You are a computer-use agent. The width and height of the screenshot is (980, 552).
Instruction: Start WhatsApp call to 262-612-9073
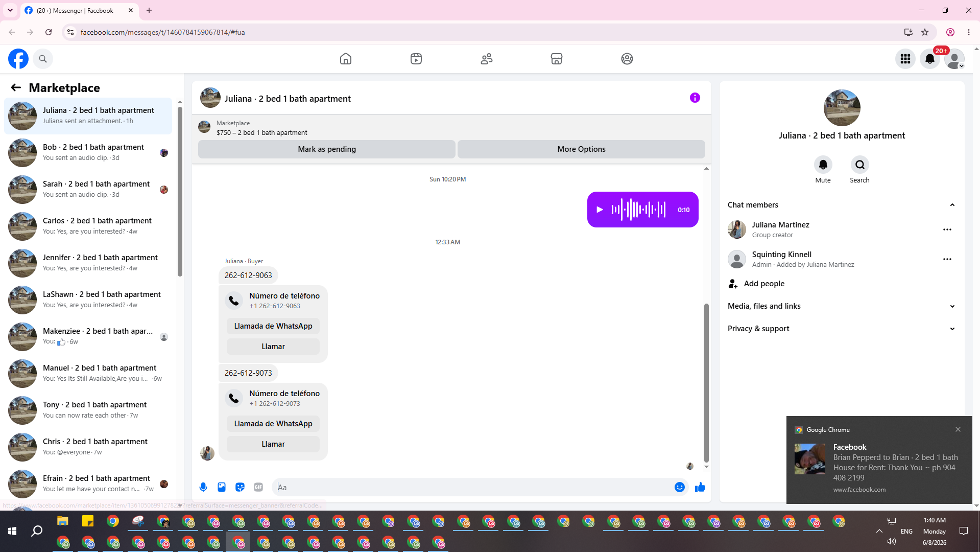273,424
